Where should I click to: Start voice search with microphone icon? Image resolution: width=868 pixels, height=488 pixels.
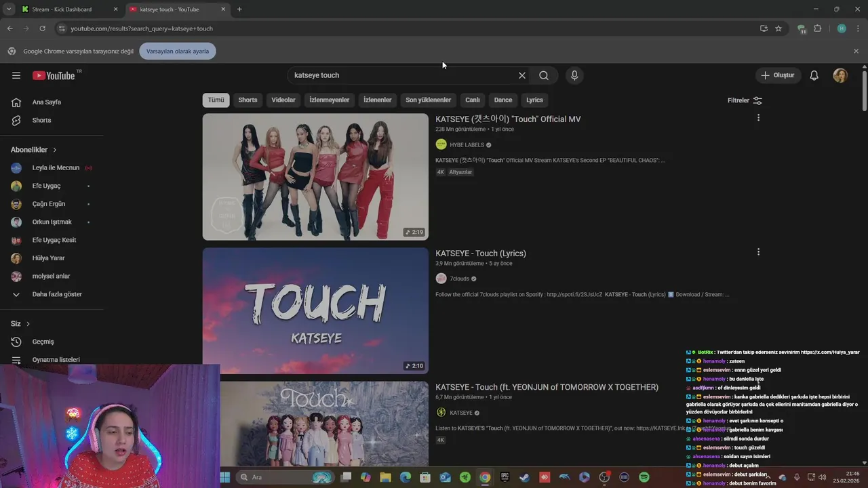click(x=574, y=75)
